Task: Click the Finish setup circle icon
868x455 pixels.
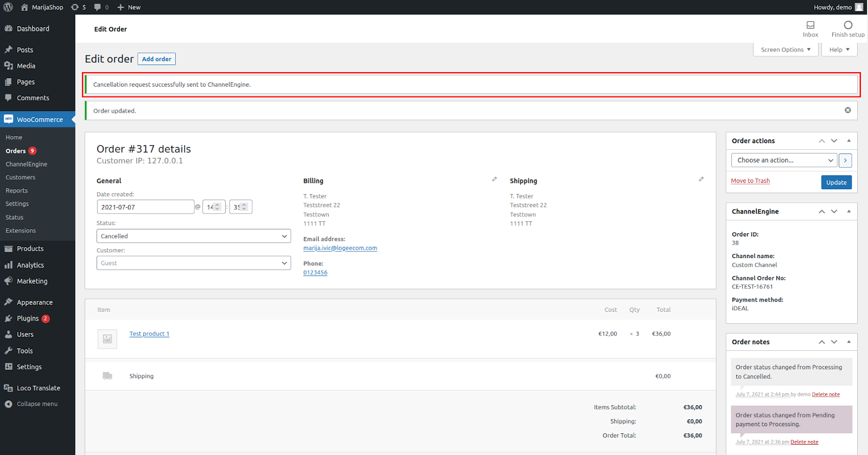Action: coord(848,25)
